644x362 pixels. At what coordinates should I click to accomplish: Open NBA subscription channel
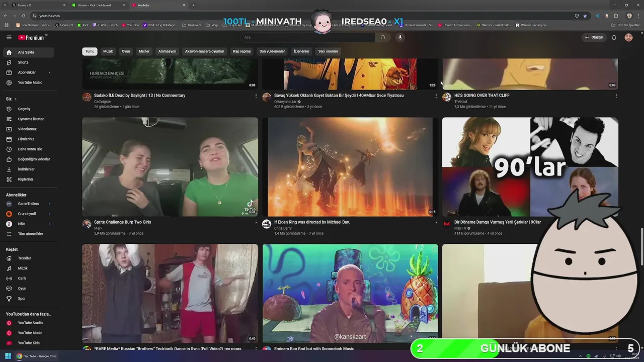click(29, 224)
